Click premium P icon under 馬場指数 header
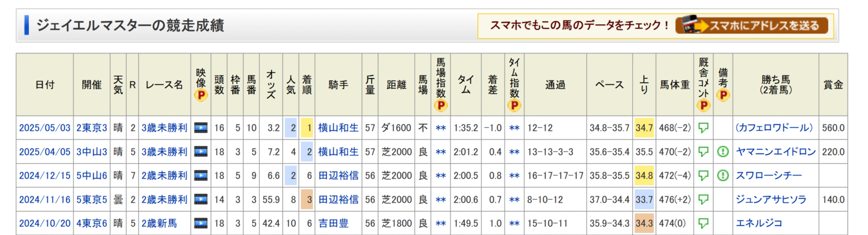 point(441,105)
